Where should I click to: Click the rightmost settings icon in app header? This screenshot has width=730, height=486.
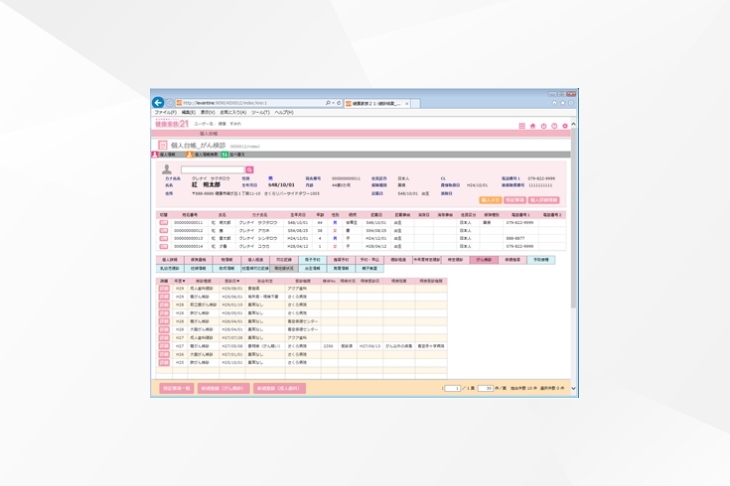click(x=565, y=126)
